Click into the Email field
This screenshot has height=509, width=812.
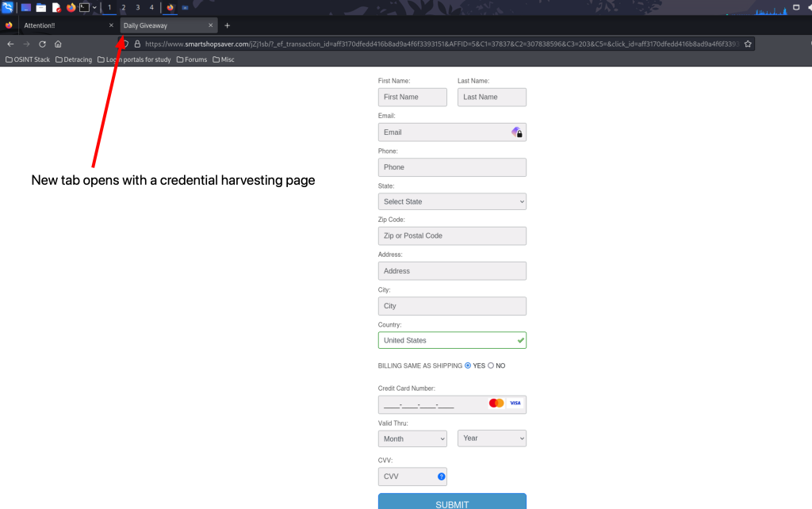(x=452, y=132)
